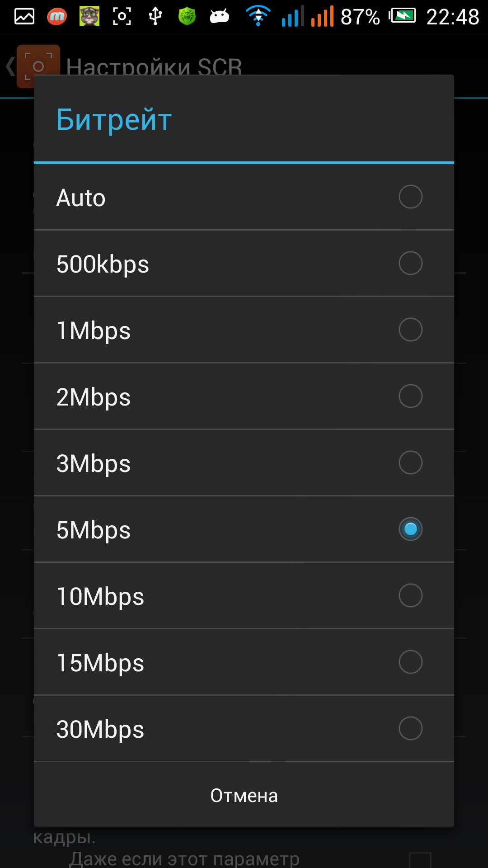This screenshot has width=488, height=868.
Task: Tap the Android debugging status icon
Action: [220, 17]
